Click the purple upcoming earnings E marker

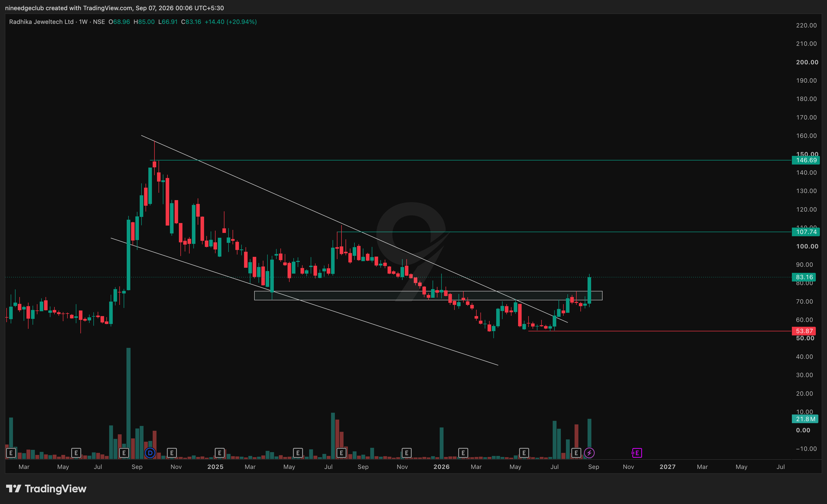[637, 453]
